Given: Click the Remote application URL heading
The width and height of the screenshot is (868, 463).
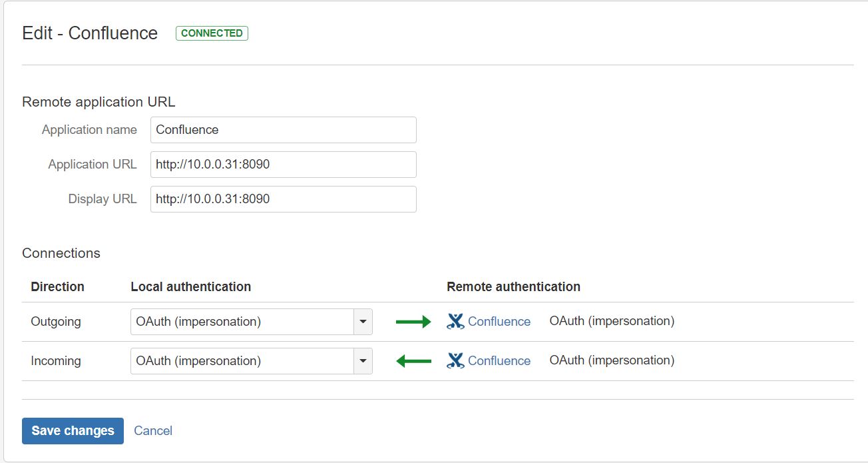Looking at the screenshot, I should point(99,102).
